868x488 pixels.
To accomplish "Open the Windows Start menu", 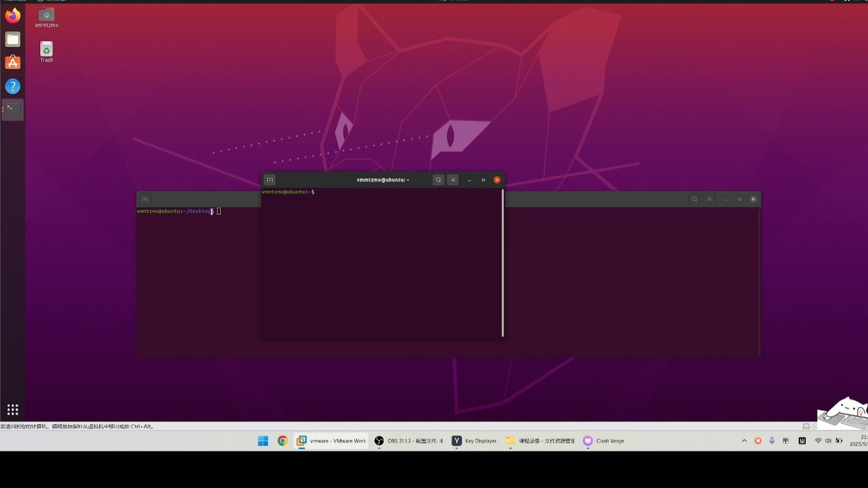I will click(x=263, y=441).
